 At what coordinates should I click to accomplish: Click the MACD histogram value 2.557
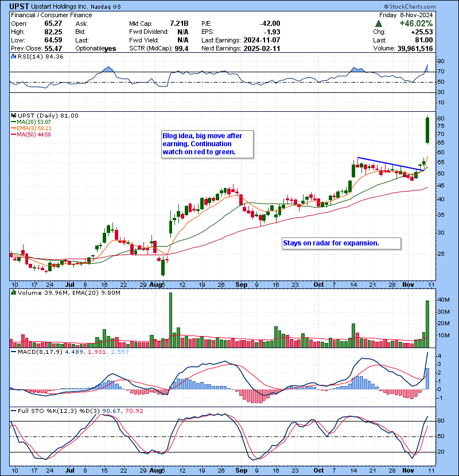120,352
